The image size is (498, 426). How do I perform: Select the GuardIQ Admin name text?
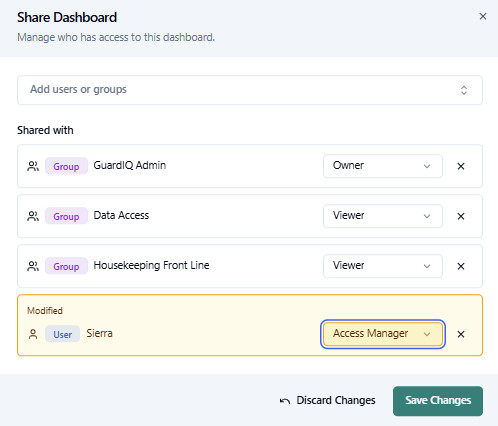[130, 165]
